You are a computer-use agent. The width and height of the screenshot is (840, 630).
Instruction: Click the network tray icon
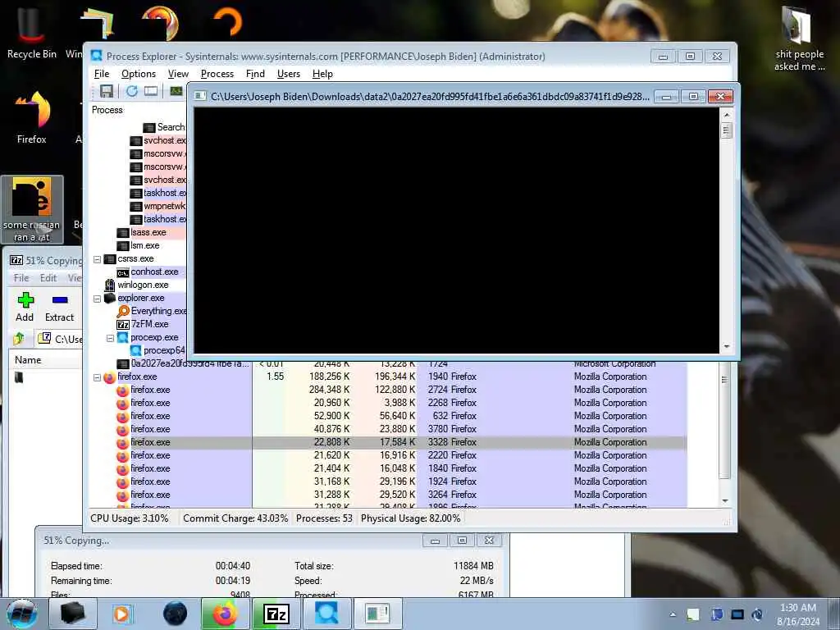[737, 614]
